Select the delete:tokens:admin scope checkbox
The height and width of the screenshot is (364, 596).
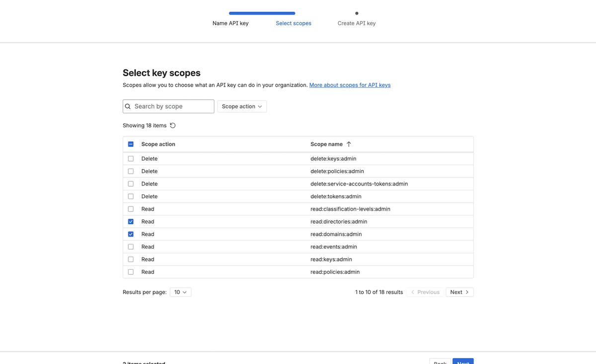point(131,196)
